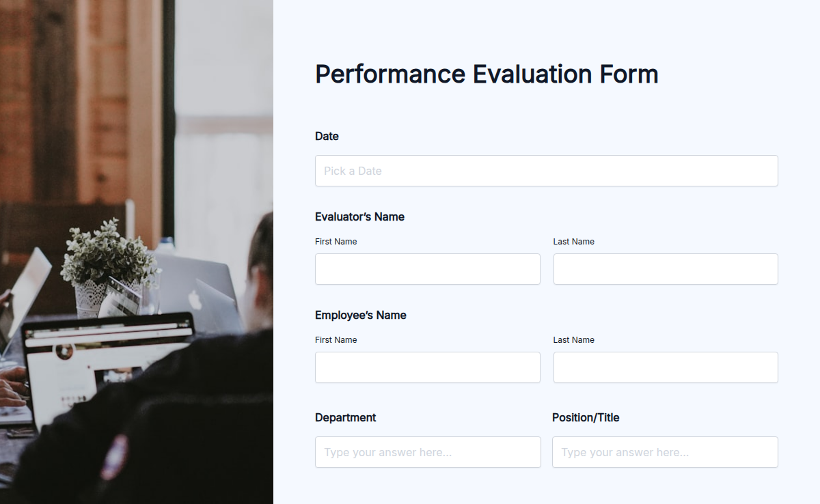The image size is (820, 504).
Task: Focus the Employee's First Name field
Action: pyautogui.click(x=427, y=367)
